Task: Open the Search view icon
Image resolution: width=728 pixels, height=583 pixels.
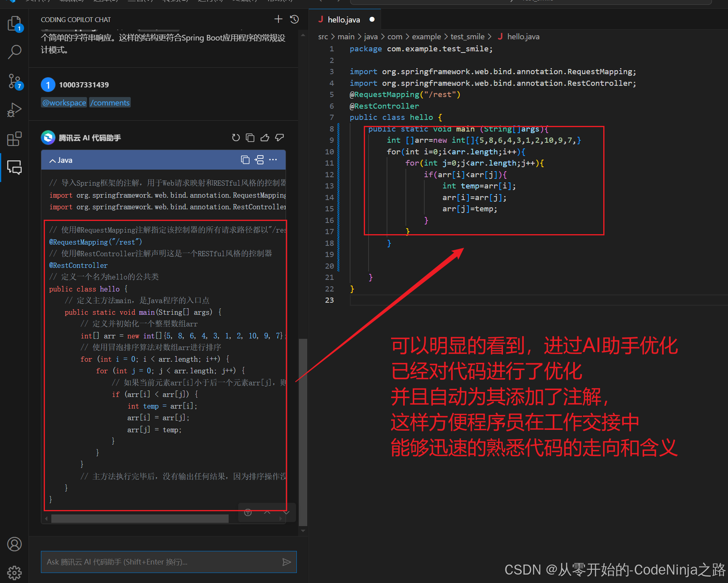Action: tap(15, 52)
